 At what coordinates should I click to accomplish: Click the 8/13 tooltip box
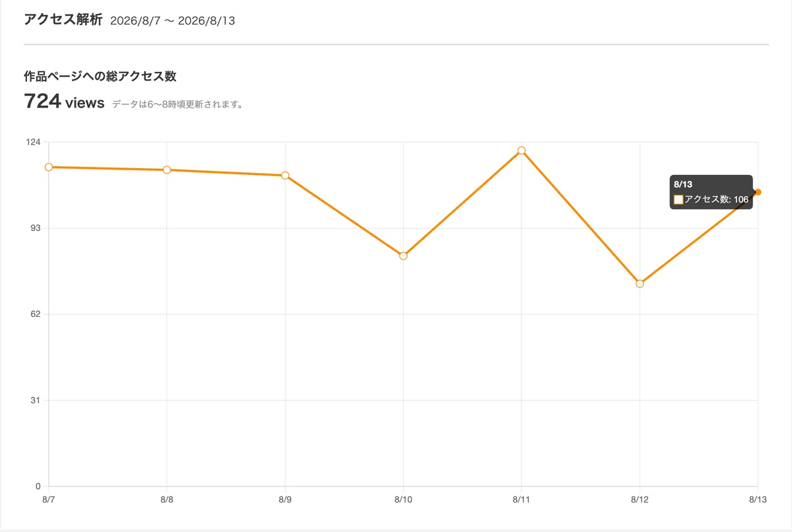711,192
